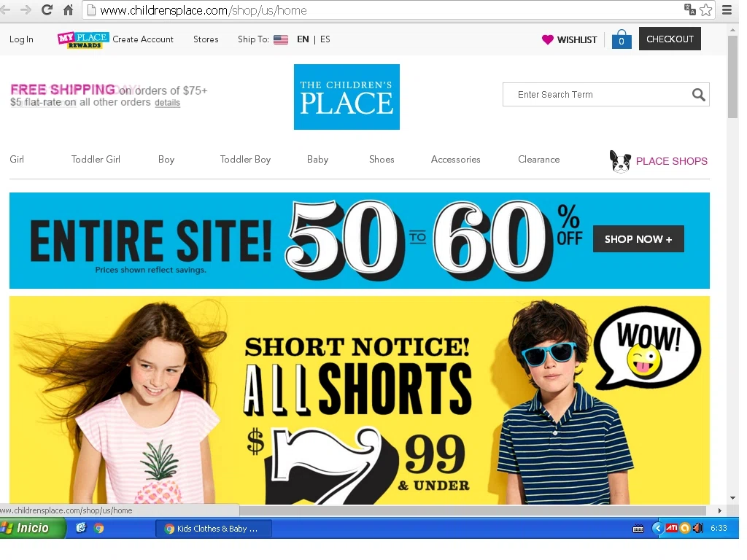The image size is (747, 560).
Task: Open the Girl category menu
Action: [17, 160]
